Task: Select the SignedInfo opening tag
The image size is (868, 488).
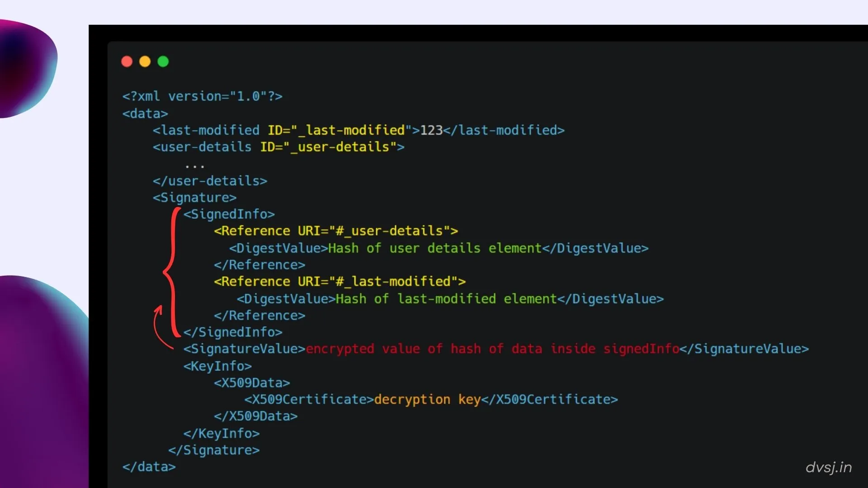Action: [229, 214]
